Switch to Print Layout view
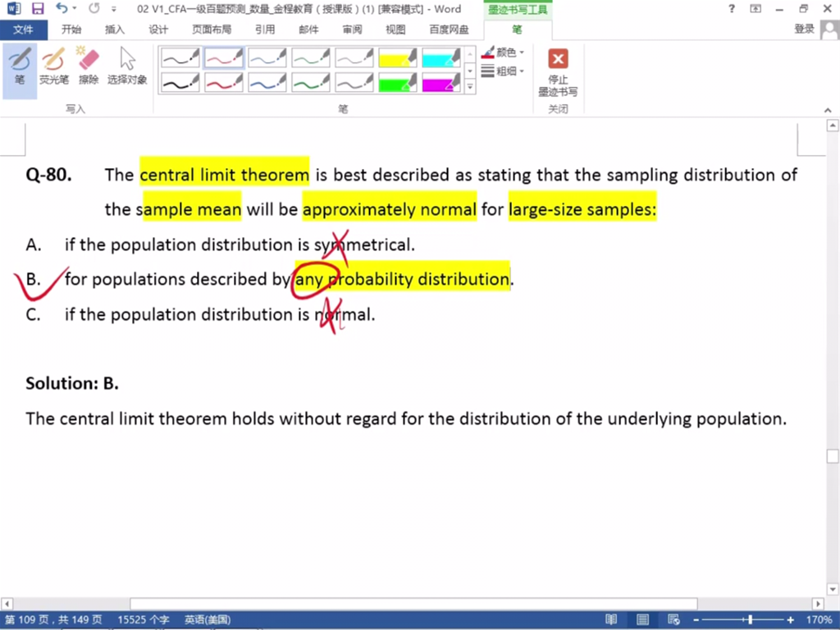 click(x=642, y=620)
